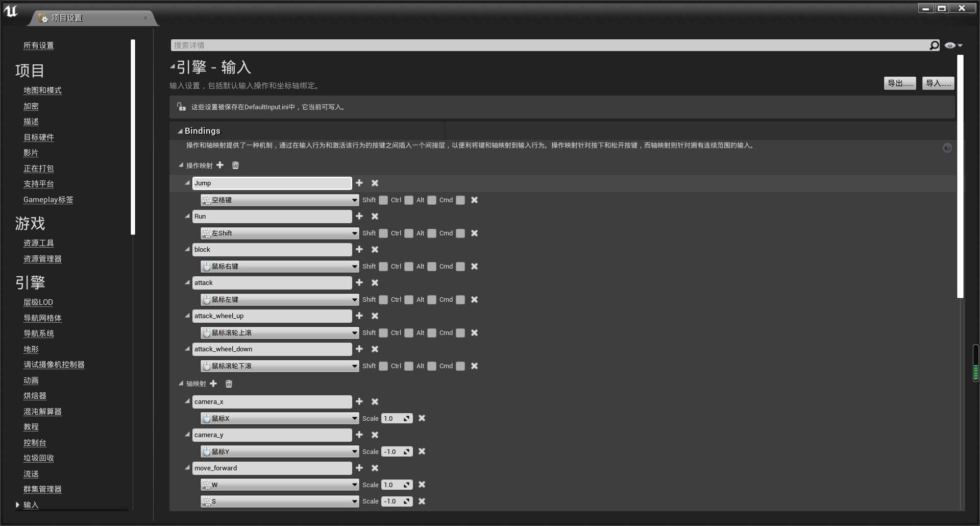Click the search magnifier icon
Image resolution: width=980 pixels, height=526 pixels.
click(934, 45)
